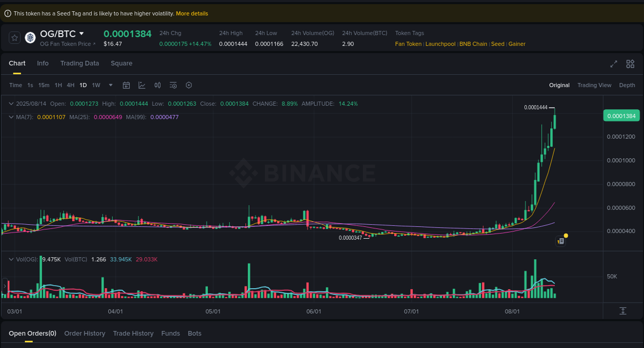Viewport: 644px width, 348px height.
Task: Switch chart to Trading View mode
Action: click(594, 85)
